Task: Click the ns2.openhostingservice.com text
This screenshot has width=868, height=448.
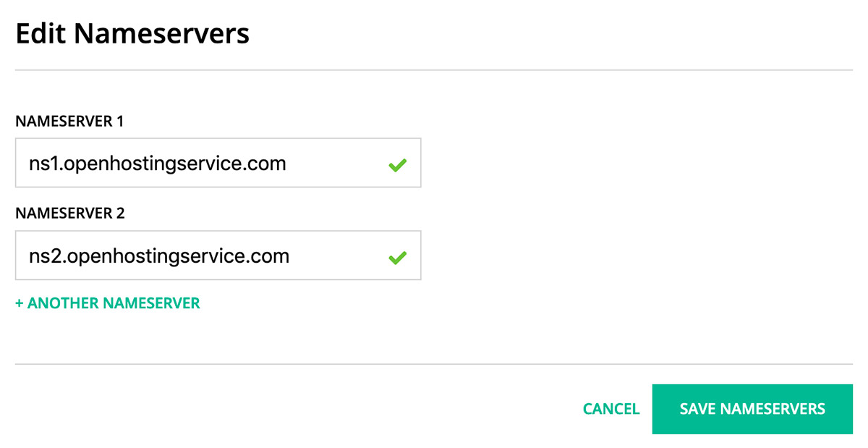Action: pyautogui.click(x=164, y=256)
